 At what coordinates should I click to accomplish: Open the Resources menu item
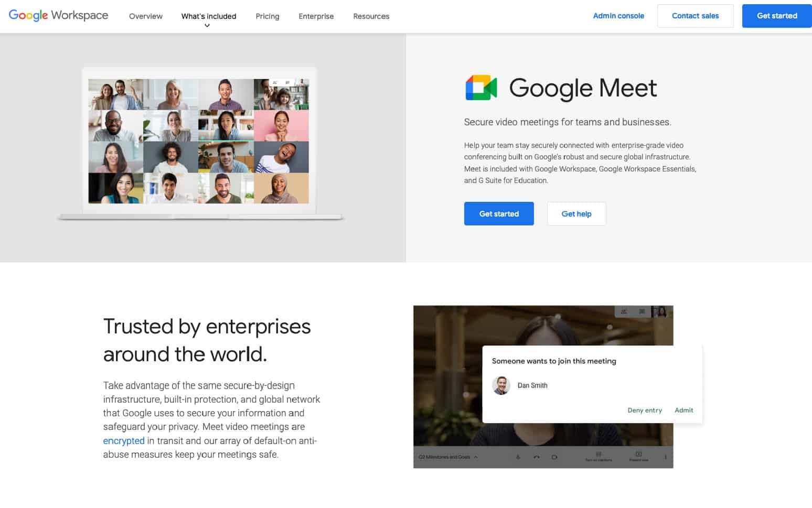[x=371, y=16]
